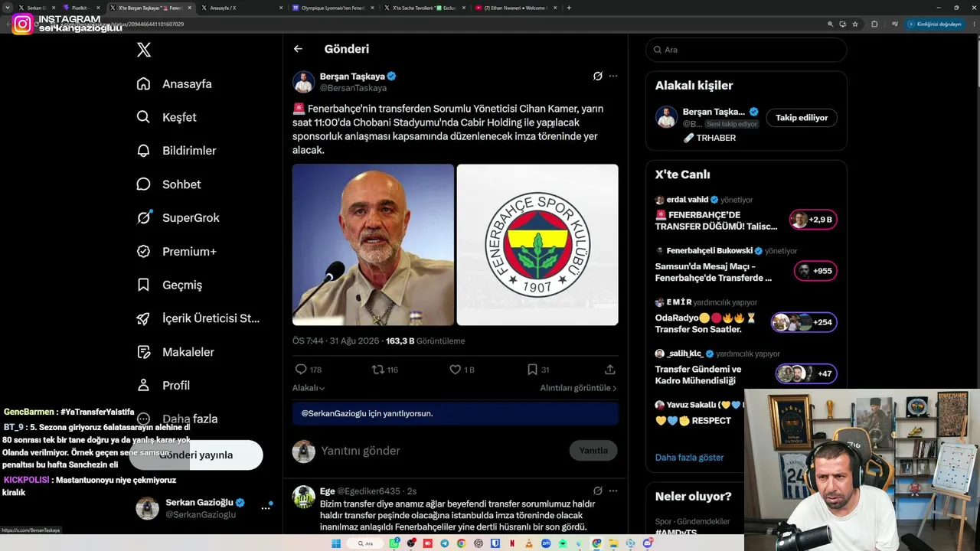This screenshot has height=551, width=980.
Task: Open WhatsApp from the taskbar
Action: tap(394, 543)
